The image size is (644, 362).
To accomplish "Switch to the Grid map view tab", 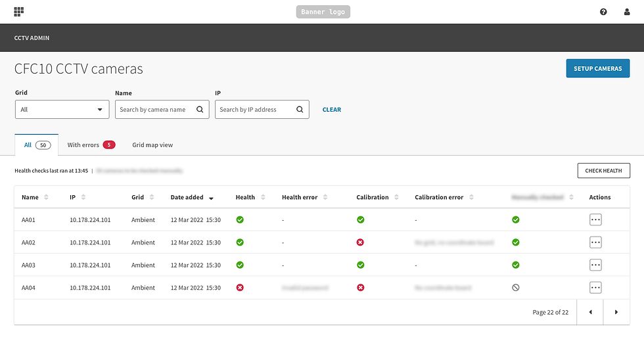I will pyautogui.click(x=152, y=145).
